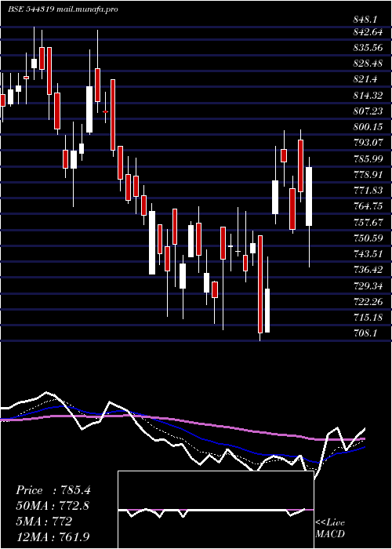Click the 793.07 price axis label
This screenshot has width=392, height=549.
[367, 143]
